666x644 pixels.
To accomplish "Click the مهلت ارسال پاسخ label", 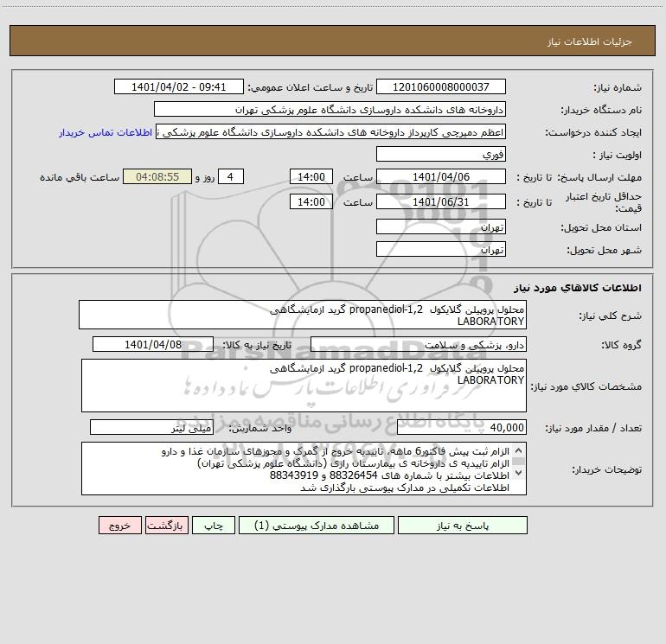I will (x=599, y=177).
